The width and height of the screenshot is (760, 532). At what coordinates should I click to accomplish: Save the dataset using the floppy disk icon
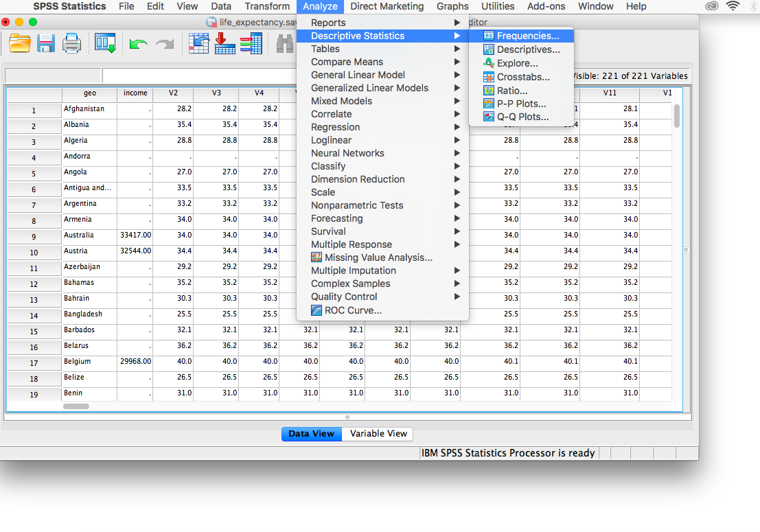pos(46,44)
